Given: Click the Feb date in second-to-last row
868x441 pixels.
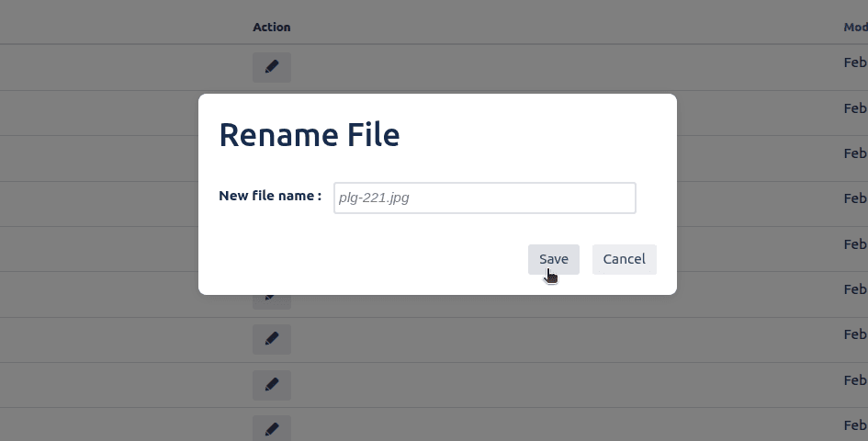Looking at the screenshot, I should [x=855, y=379].
